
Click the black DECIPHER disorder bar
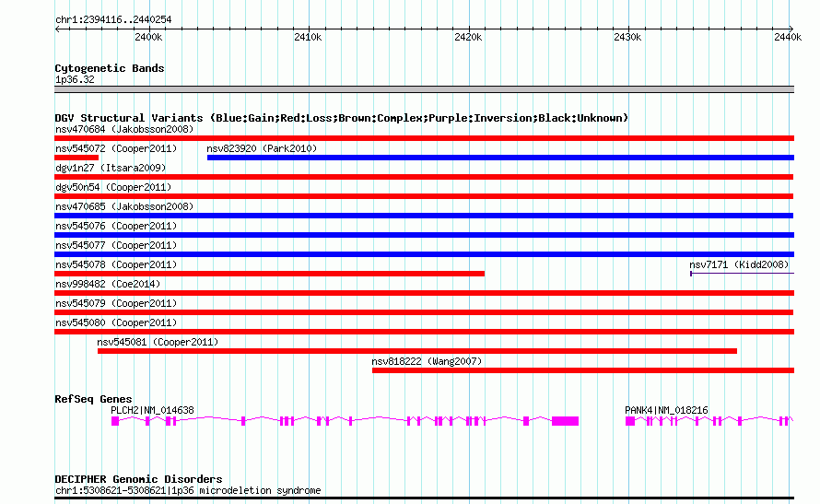pyautogui.click(x=424, y=498)
